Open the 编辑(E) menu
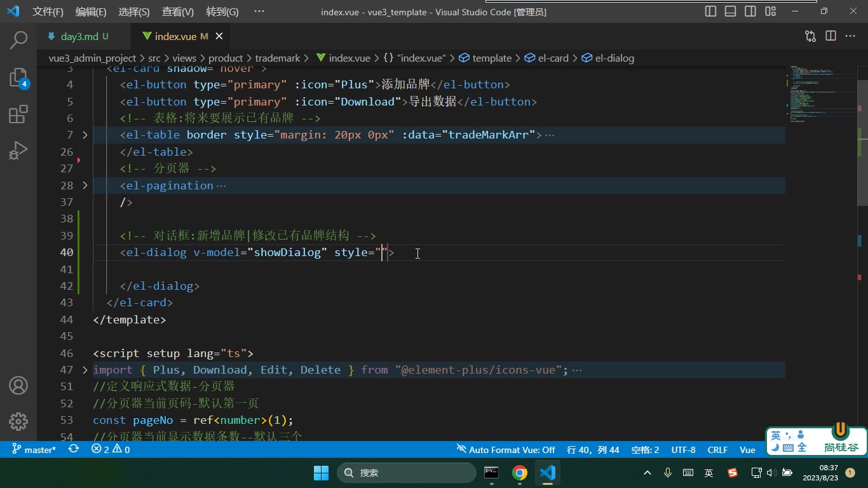 (x=91, y=11)
